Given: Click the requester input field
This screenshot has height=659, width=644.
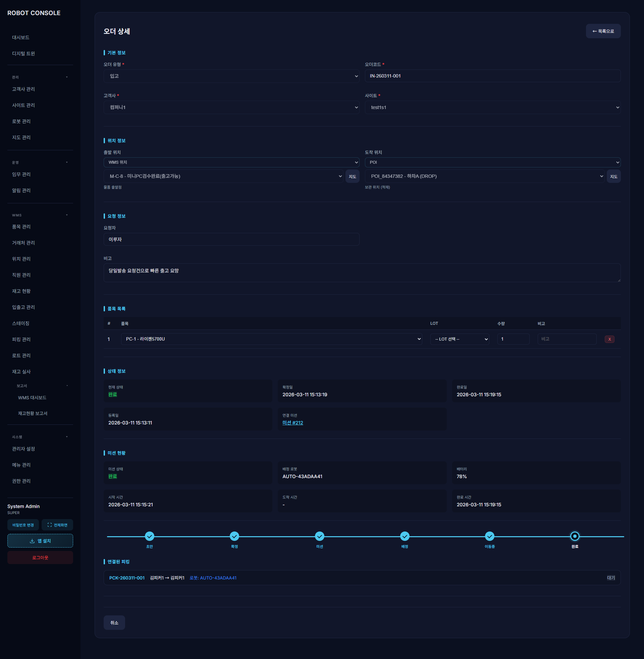Looking at the screenshot, I should click(x=231, y=239).
